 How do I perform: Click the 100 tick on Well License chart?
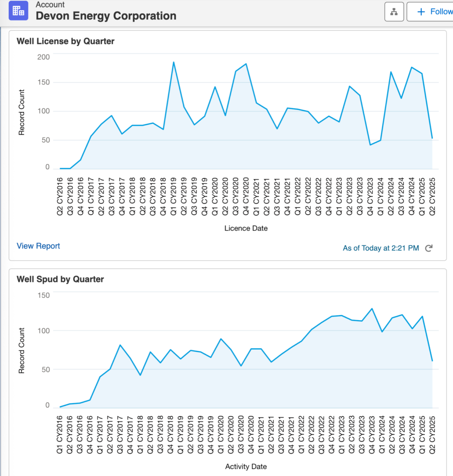(x=43, y=111)
